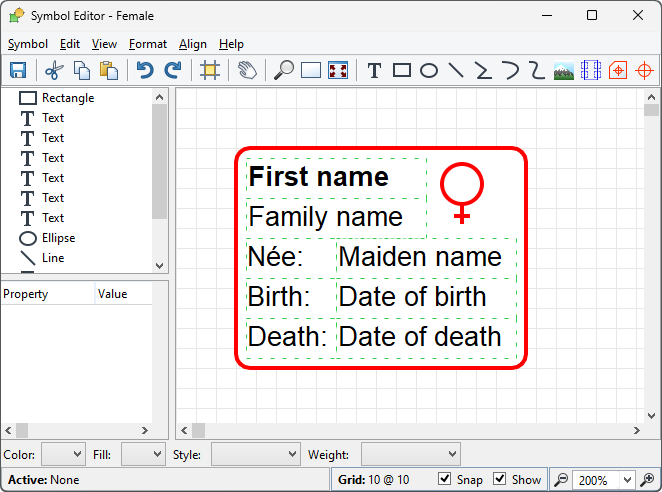Click the First name text on canvas
Image resolution: width=662 pixels, height=492 pixels.
[x=318, y=176]
